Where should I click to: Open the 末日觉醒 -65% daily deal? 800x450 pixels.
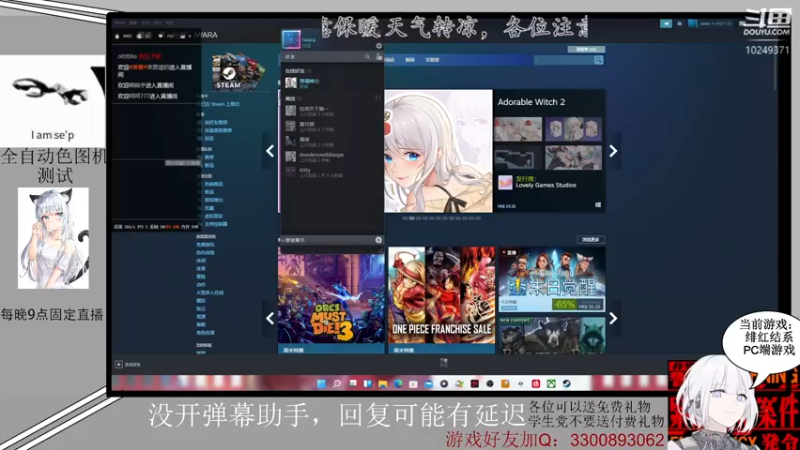pyautogui.click(x=552, y=280)
